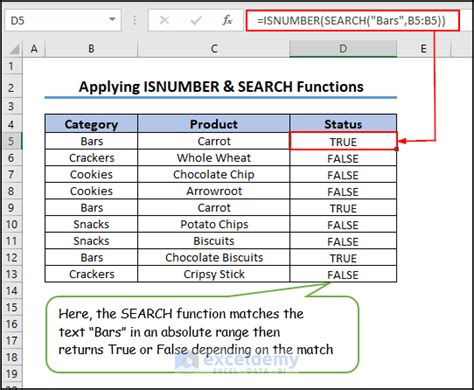The image size is (474, 390).
Task: Select the 'Biscuits' product cell
Action: point(214,241)
